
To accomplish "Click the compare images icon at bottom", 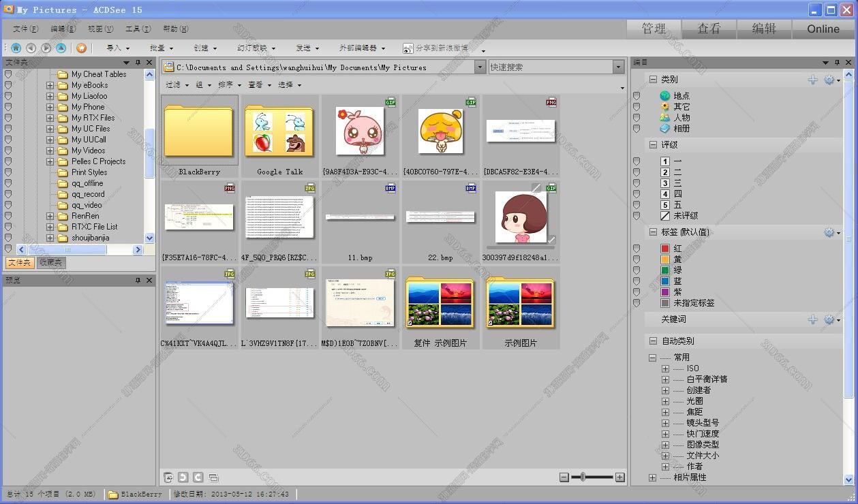I will pyautogui.click(x=213, y=477).
